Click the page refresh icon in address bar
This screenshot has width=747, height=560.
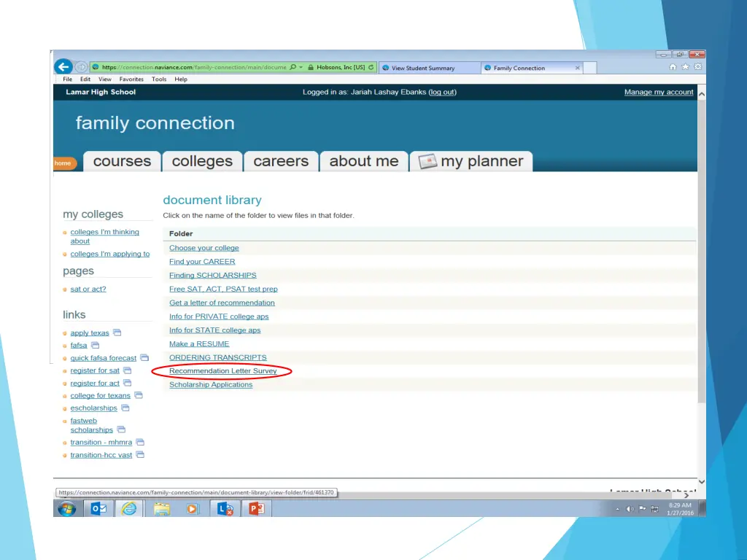tap(372, 68)
